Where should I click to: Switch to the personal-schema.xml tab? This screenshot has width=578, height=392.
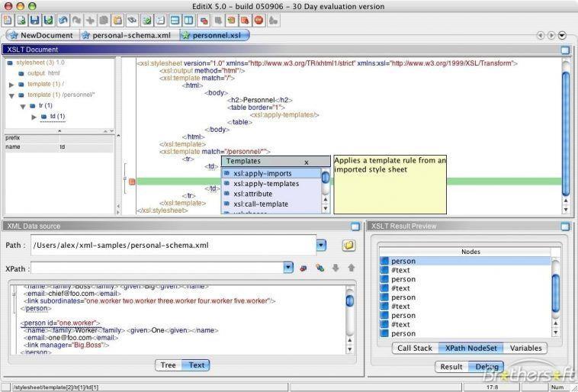tap(127, 35)
